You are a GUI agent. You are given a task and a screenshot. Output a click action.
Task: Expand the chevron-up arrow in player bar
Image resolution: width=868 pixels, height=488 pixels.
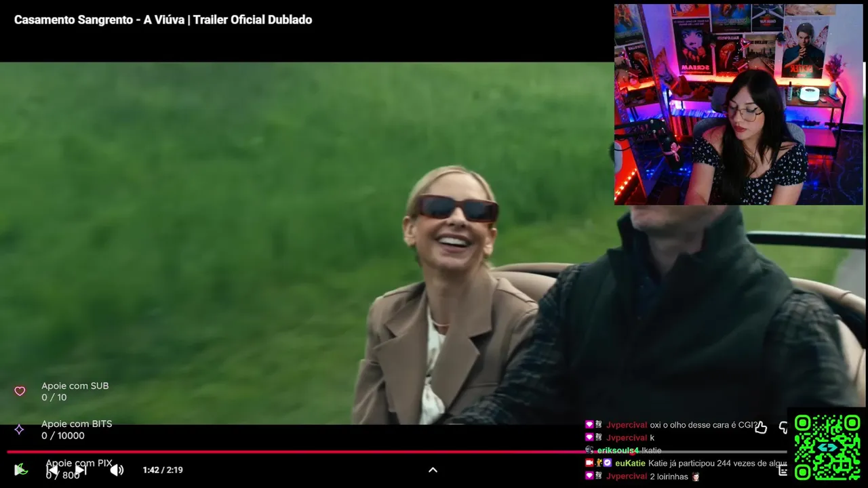pos(433,470)
